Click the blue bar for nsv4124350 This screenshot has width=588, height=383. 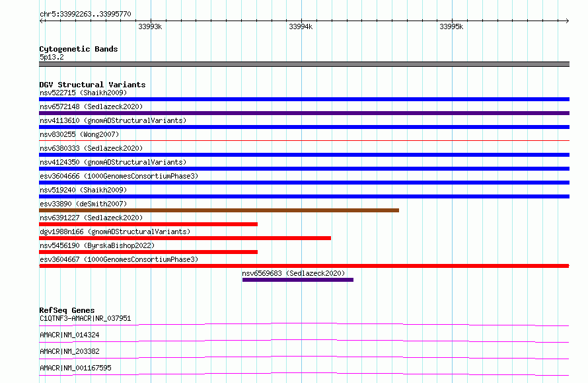(x=304, y=169)
